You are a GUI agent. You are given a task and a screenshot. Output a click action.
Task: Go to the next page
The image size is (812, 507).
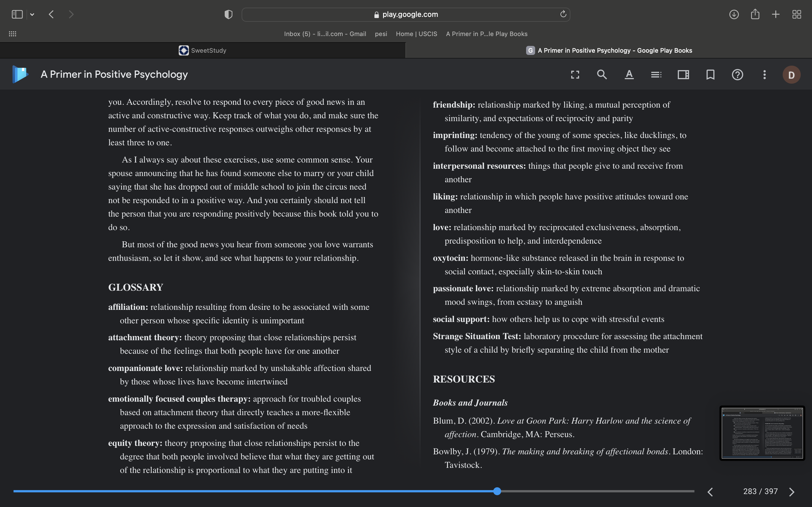click(792, 492)
